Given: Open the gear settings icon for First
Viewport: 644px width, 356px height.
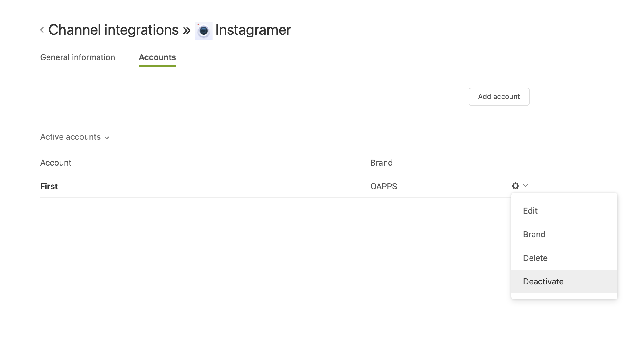Looking at the screenshot, I should point(515,186).
